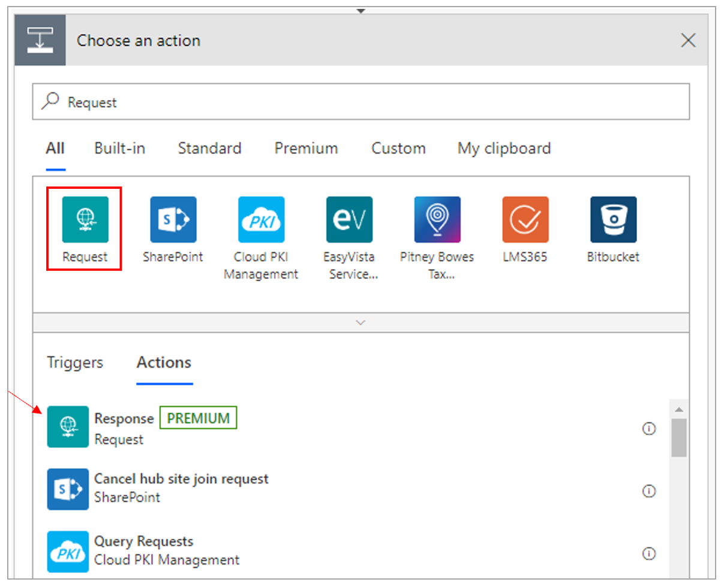Click the scrollbar up arrow in actions list
The width and height of the screenshot is (724, 588).
click(679, 409)
